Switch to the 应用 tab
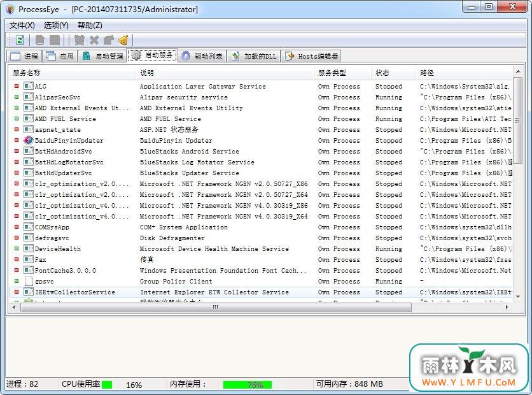The image size is (532, 395). [60, 56]
